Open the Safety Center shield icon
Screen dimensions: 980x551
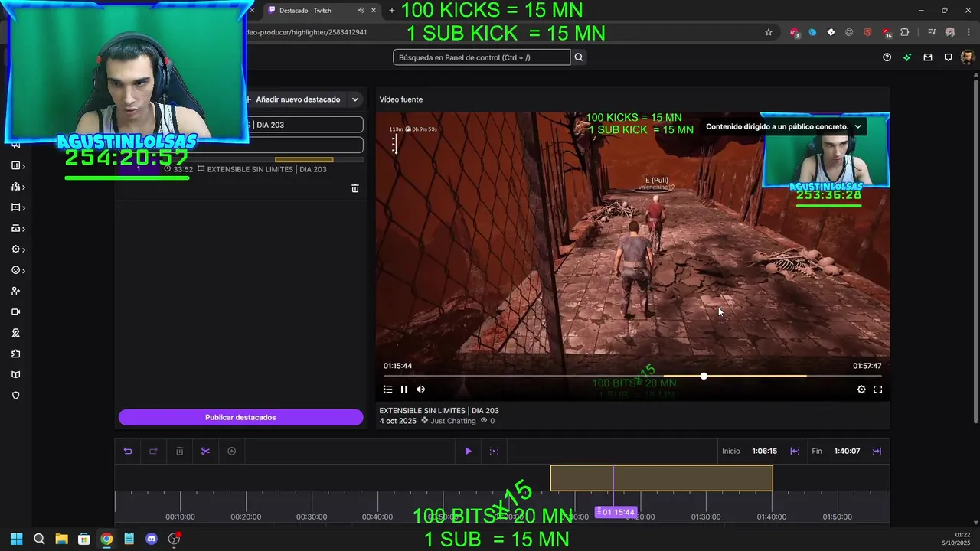click(15, 396)
